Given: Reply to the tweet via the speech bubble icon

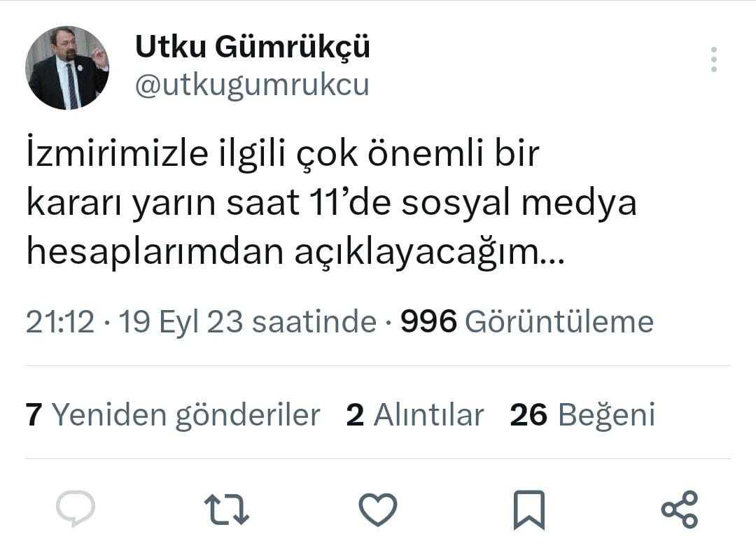Looking at the screenshot, I should coord(75,509).
